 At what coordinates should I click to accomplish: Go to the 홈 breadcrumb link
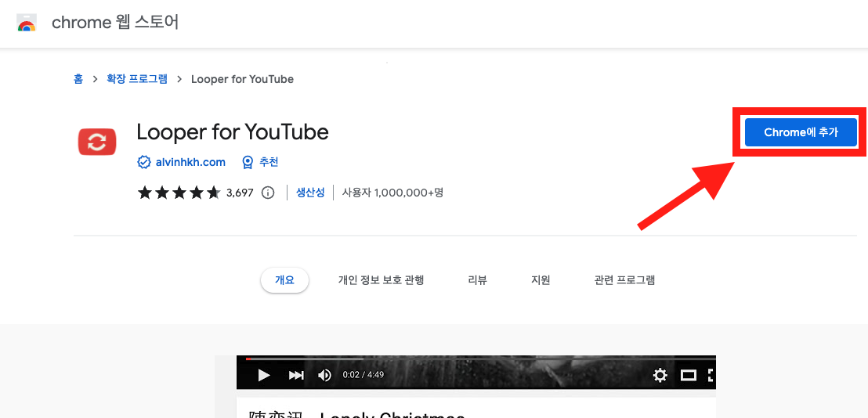coord(78,79)
